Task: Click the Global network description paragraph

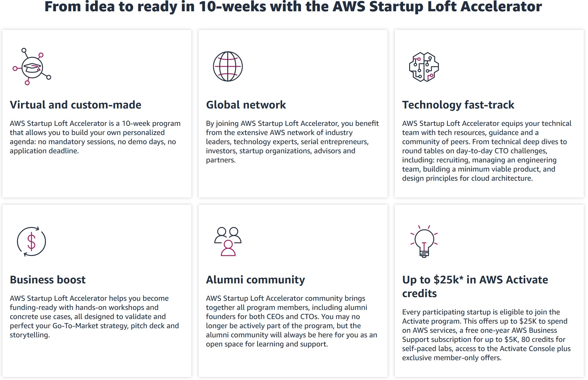Action: pyautogui.click(x=292, y=142)
